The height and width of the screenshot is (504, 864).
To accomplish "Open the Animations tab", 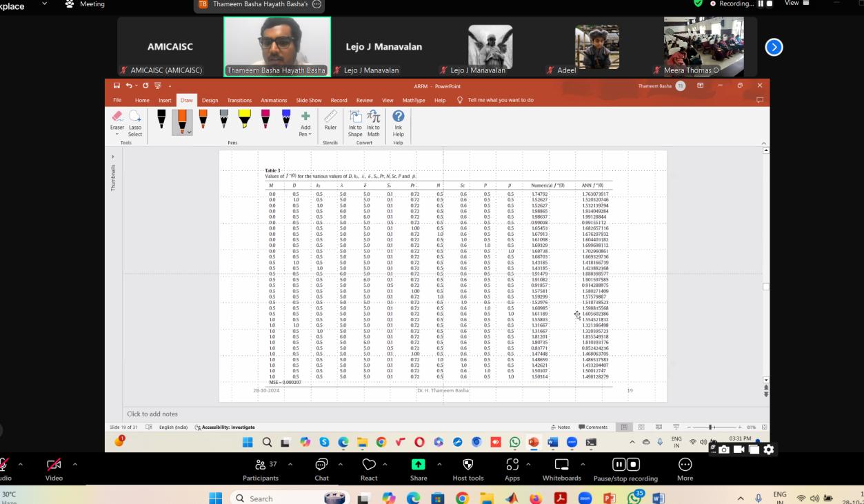I will tap(274, 100).
